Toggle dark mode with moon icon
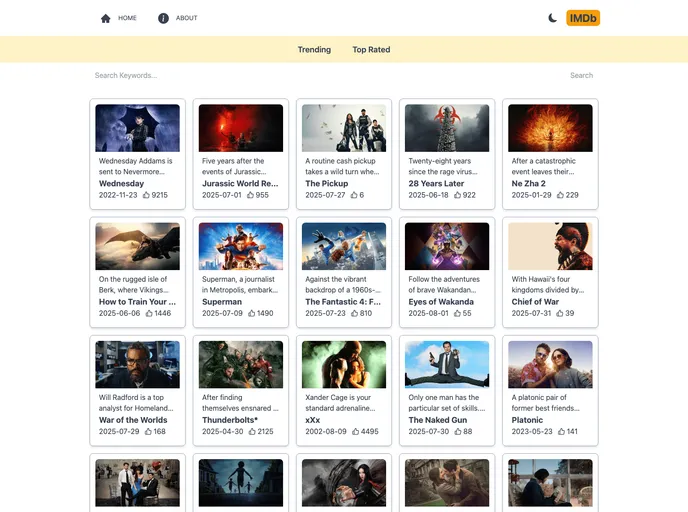The image size is (688, 512). pos(552,18)
